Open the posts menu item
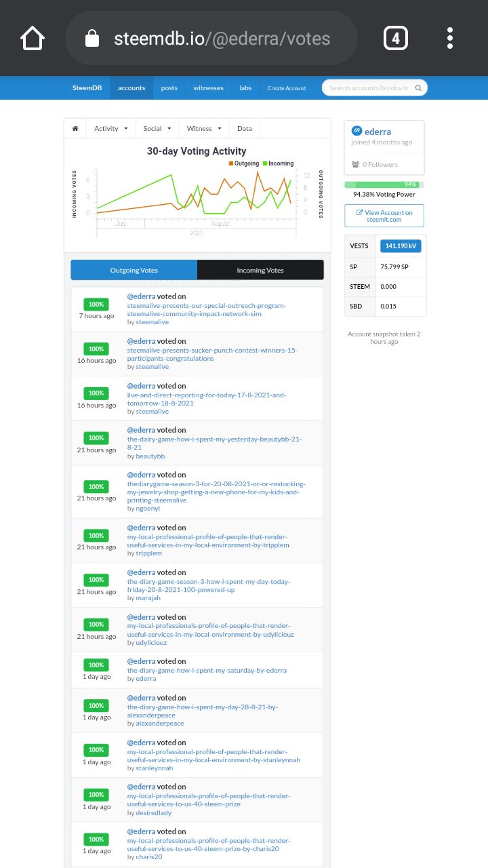Screen dimensions: 488x868 [169, 87]
